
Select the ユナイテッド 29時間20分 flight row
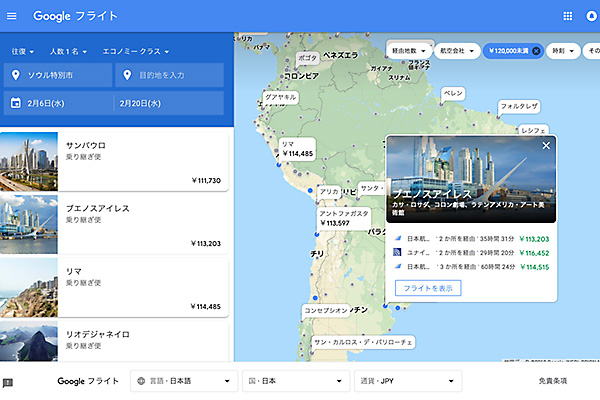(x=471, y=253)
